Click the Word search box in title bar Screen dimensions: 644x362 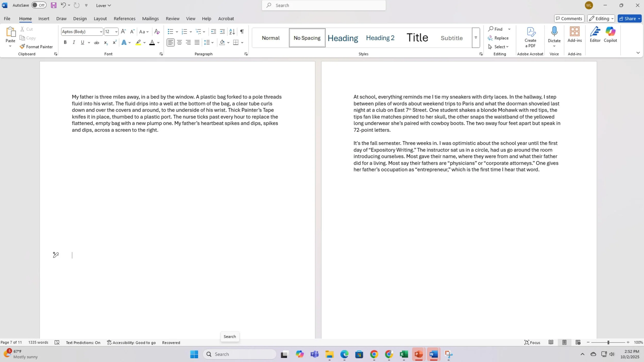tap(324, 5)
